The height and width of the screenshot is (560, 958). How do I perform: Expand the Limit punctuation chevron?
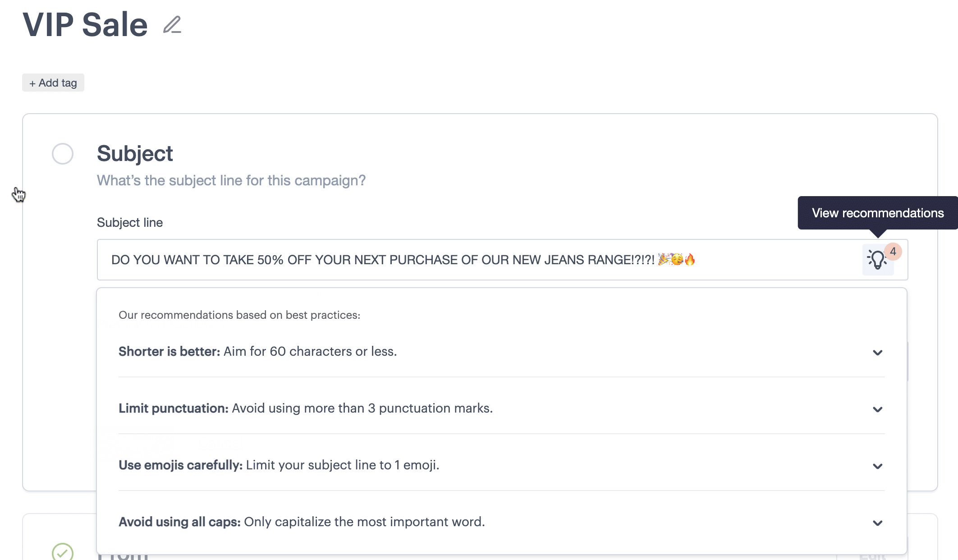pyautogui.click(x=877, y=409)
